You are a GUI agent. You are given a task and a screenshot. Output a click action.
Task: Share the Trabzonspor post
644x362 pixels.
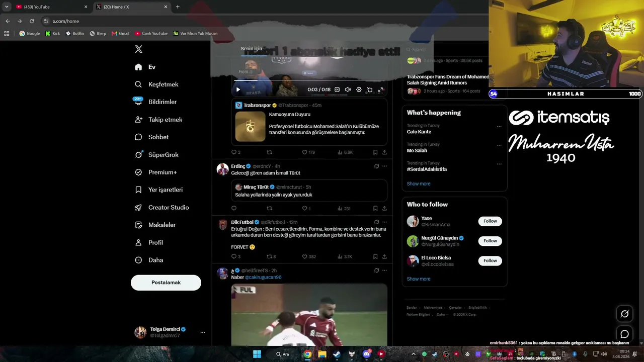tap(385, 152)
